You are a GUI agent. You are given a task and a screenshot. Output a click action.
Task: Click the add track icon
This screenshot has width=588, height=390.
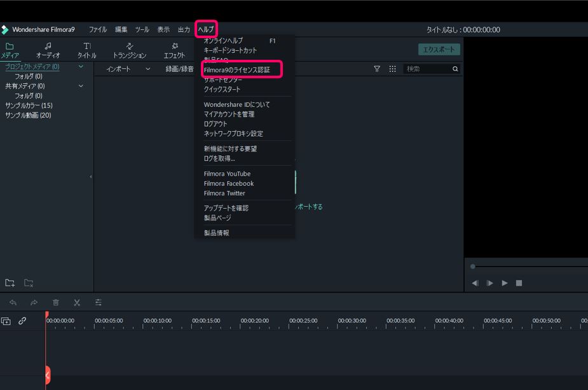point(6,321)
